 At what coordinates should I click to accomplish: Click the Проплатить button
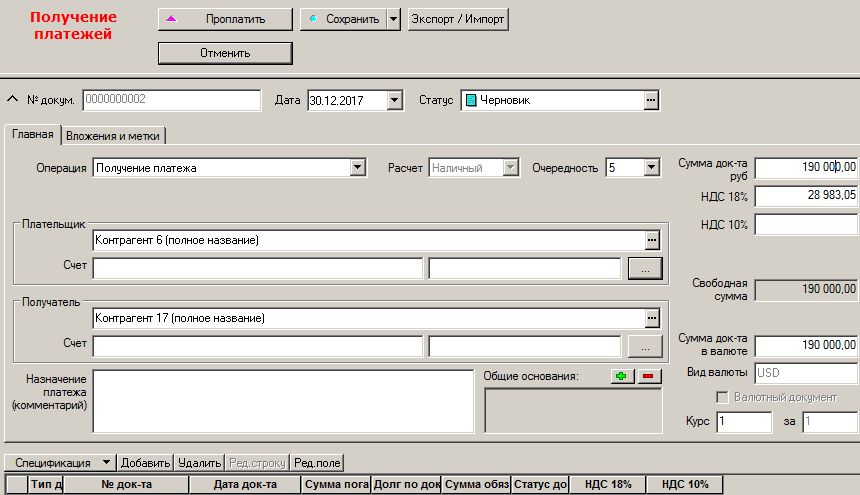(225, 19)
